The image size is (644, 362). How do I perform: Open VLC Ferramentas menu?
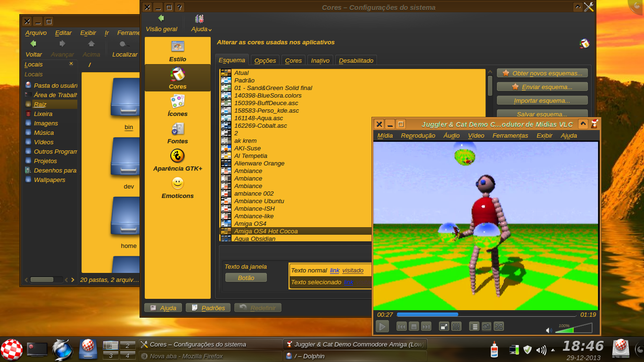510,136
